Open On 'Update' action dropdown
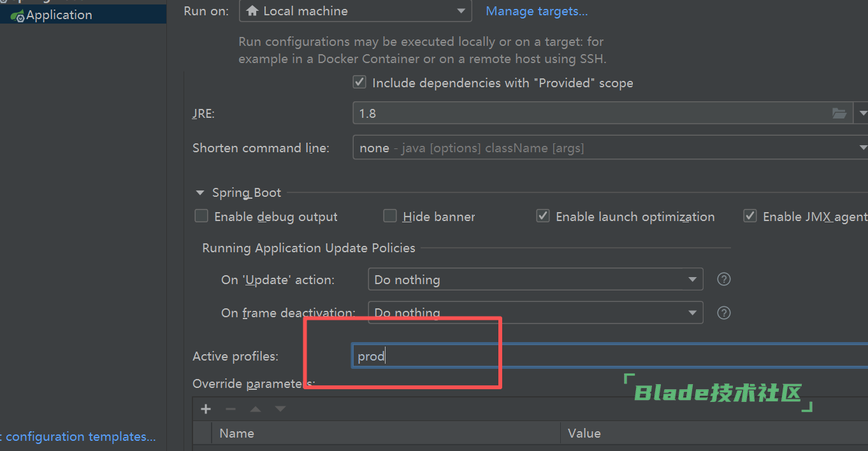This screenshot has width=868, height=451. (535, 279)
